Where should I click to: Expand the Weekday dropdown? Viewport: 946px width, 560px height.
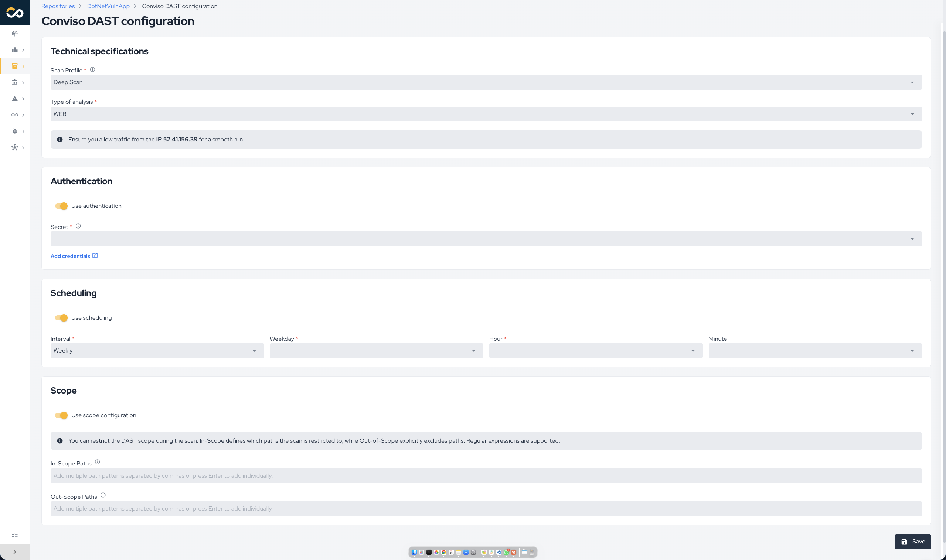(x=377, y=351)
